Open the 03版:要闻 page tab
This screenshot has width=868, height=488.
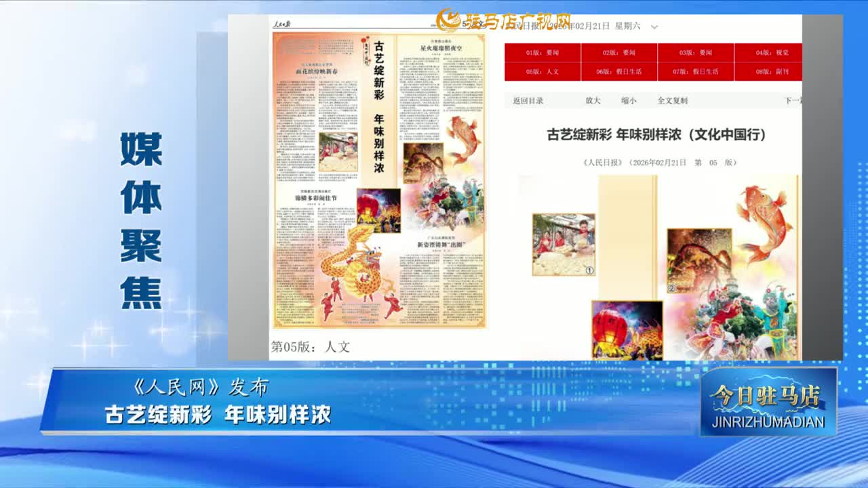696,53
